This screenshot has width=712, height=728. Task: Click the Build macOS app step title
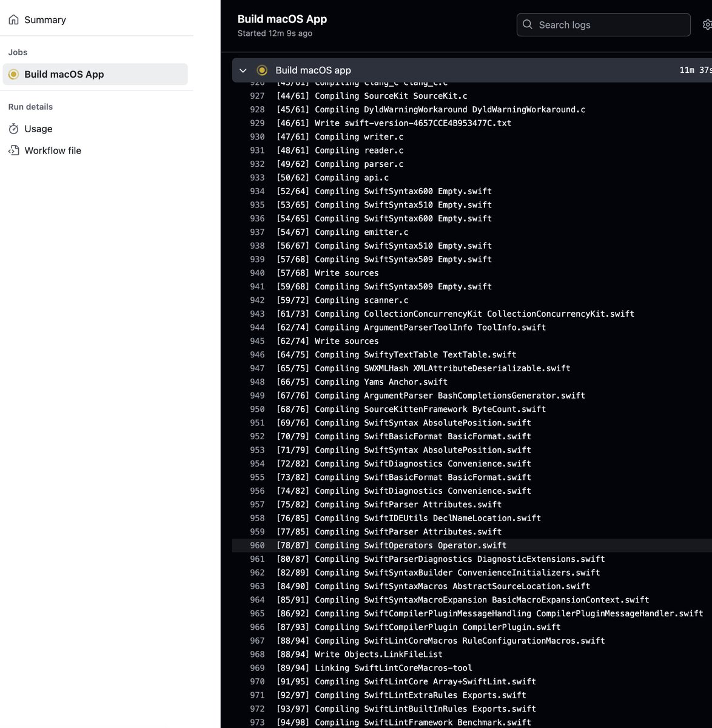click(313, 70)
